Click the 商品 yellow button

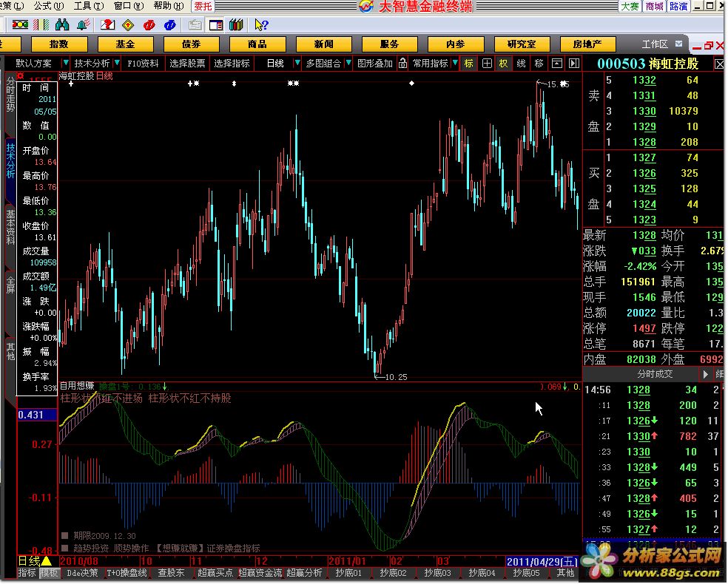257,44
